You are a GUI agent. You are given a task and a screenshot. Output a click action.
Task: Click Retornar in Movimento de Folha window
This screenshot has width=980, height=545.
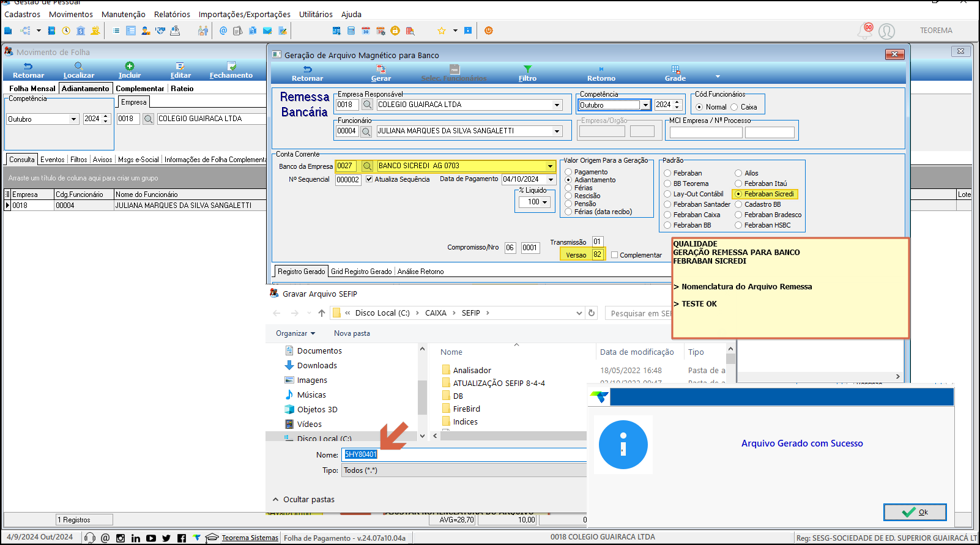point(28,71)
